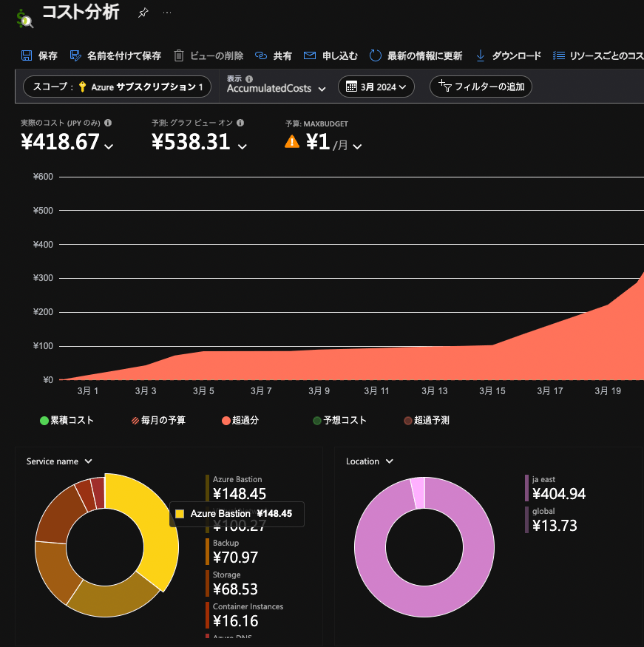Subscribe using 申し込む label
This screenshot has width=644, height=647.
(x=340, y=55)
